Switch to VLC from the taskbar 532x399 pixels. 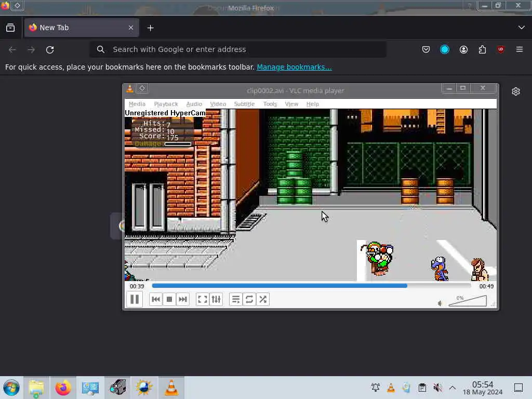171,388
